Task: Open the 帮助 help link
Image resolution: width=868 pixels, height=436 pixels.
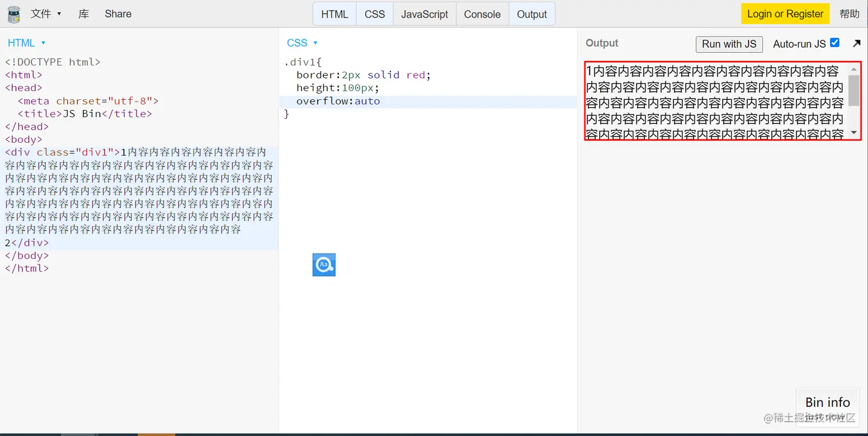Action: [x=850, y=14]
